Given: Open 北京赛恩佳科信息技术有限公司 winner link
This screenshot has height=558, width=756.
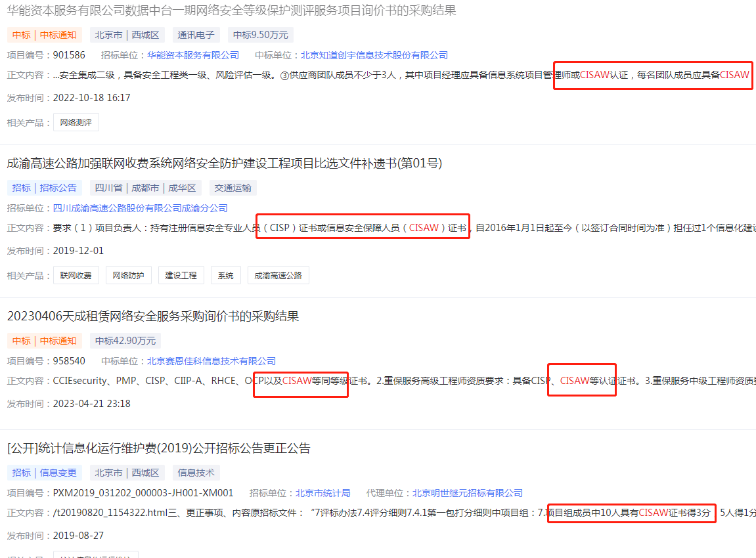Looking at the screenshot, I should click(211, 361).
